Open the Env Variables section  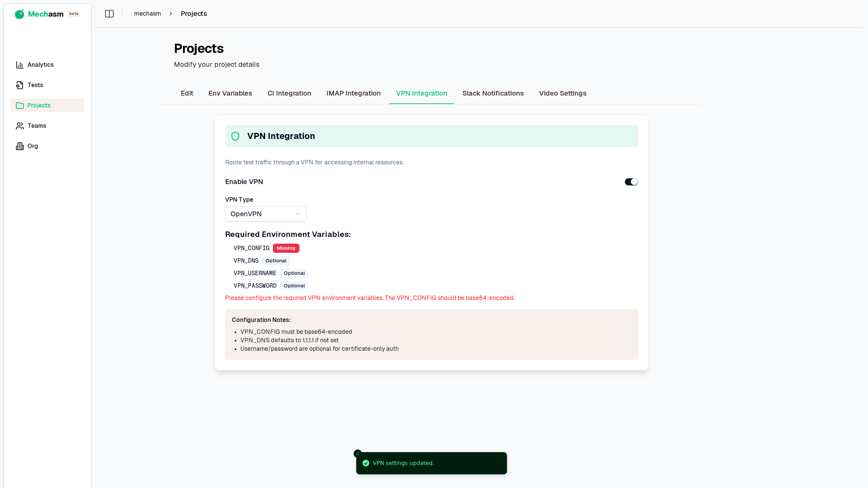click(x=230, y=93)
